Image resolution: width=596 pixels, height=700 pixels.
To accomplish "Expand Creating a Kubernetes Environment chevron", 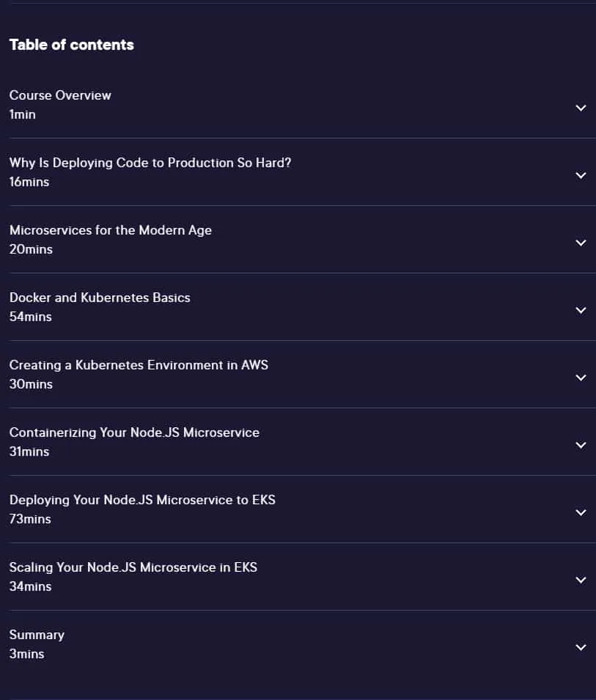I will [x=581, y=377].
